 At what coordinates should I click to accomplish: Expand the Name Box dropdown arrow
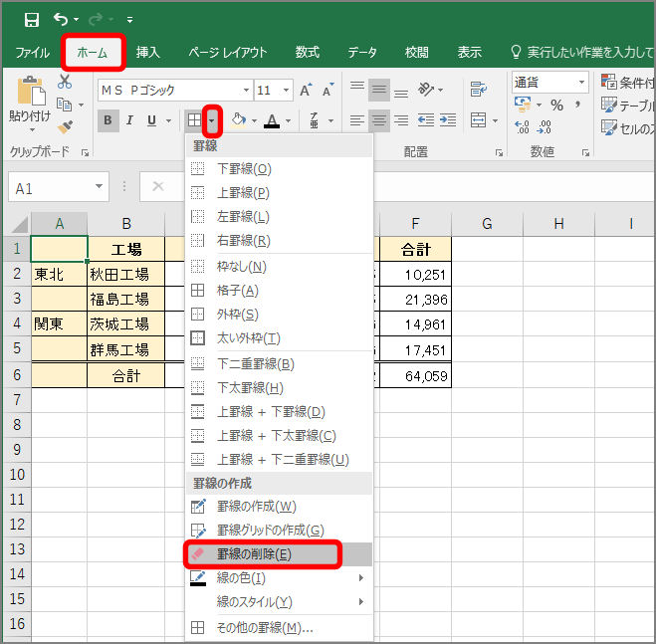pyautogui.click(x=100, y=186)
